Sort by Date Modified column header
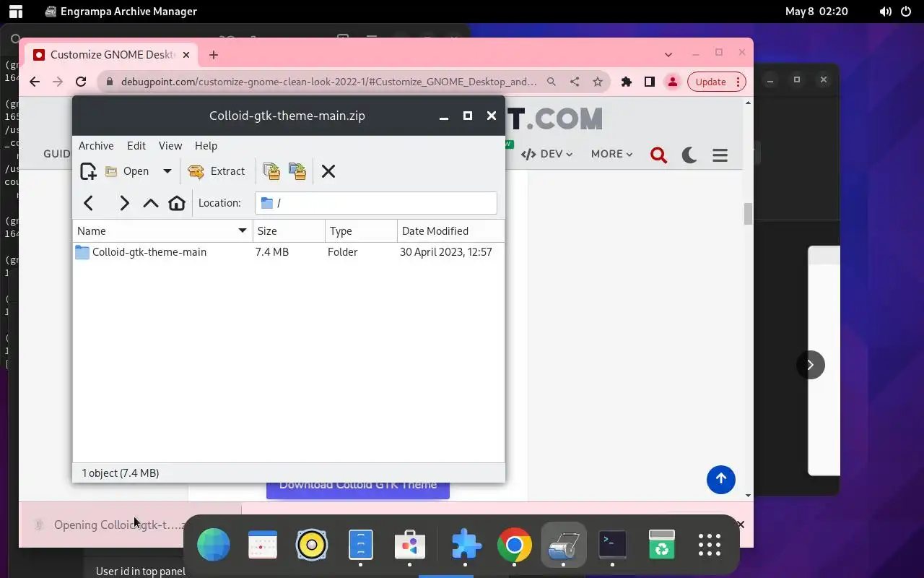This screenshot has width=924, height=578. tap(450, 231)
